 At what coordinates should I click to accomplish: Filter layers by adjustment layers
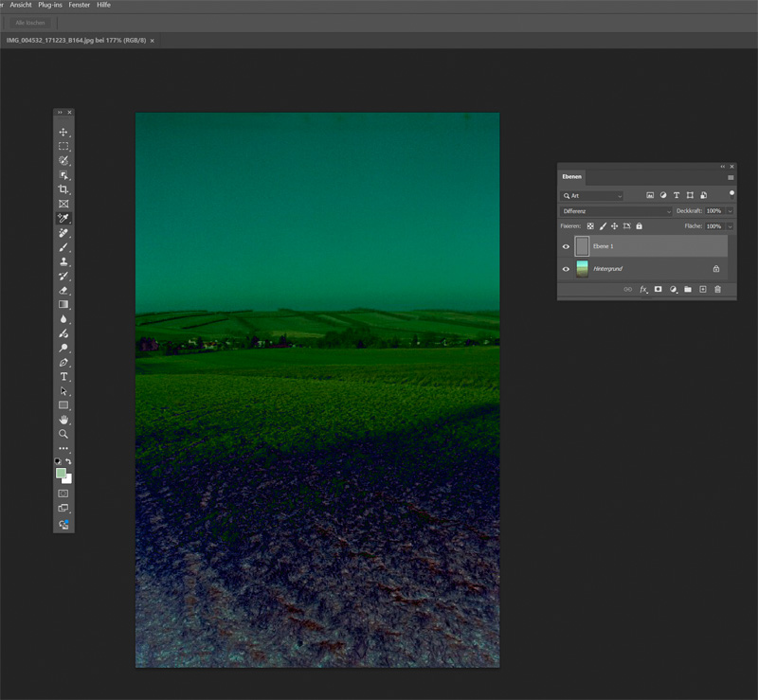(x=663, y=195)
